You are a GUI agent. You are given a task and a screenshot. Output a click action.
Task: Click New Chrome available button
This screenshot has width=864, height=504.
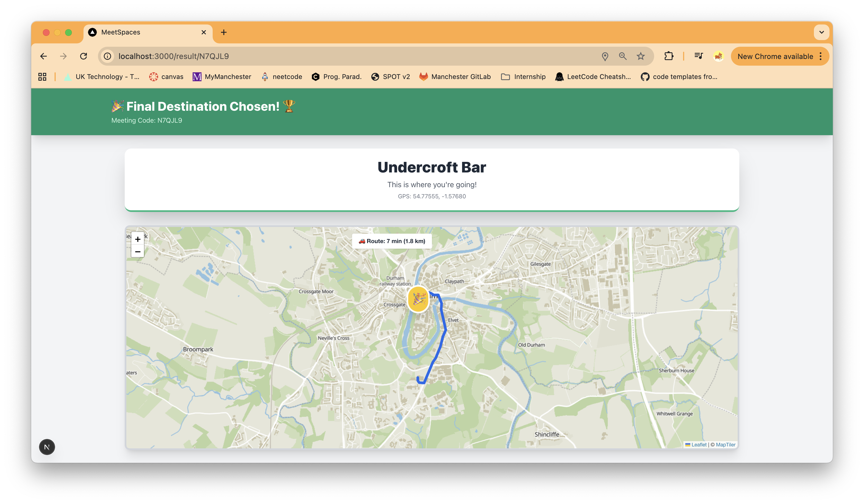pyautogui.click(x=775, y=56)
